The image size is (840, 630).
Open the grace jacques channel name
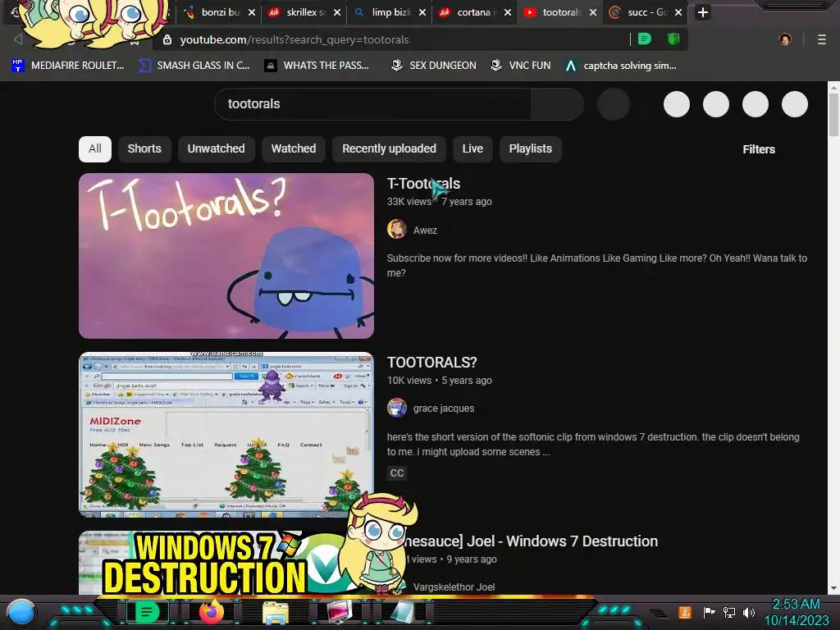click(444, 409)
